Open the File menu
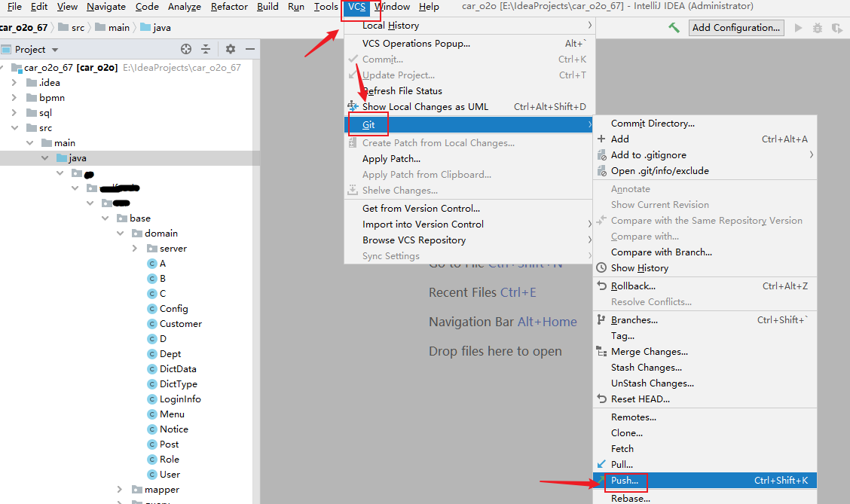This screenshot has width=850, height=504. [14, 7]
